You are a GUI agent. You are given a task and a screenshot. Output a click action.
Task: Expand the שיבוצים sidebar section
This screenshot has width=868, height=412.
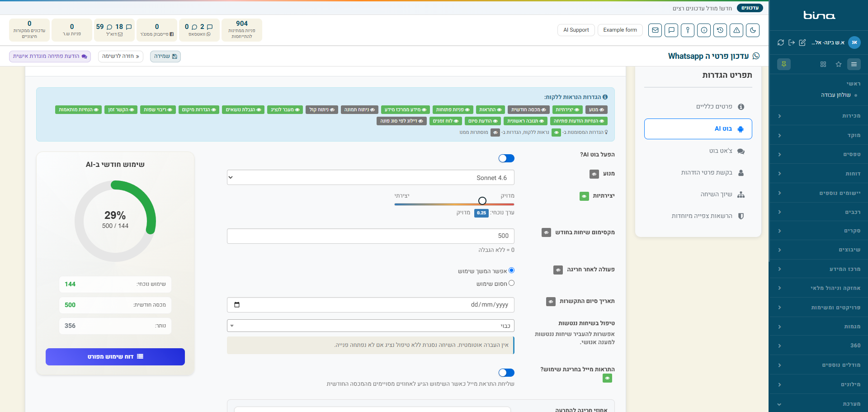tap(818, 250)
